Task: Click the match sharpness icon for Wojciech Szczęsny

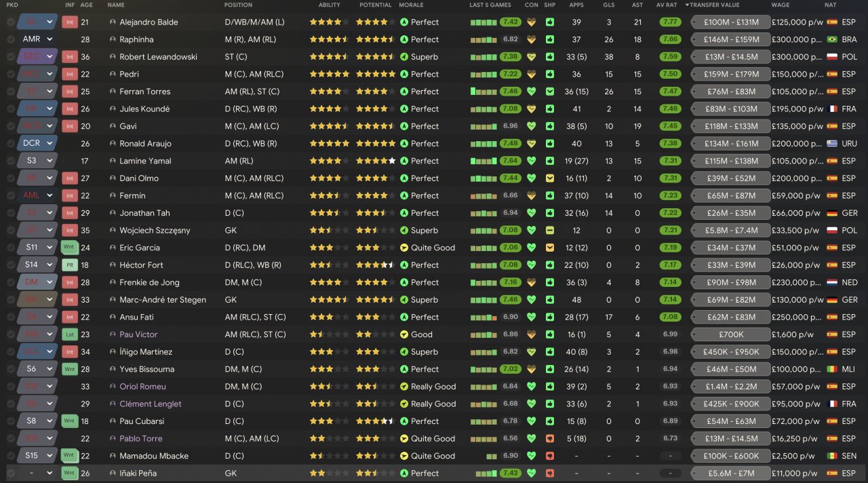Action: (x=550, y=231)
